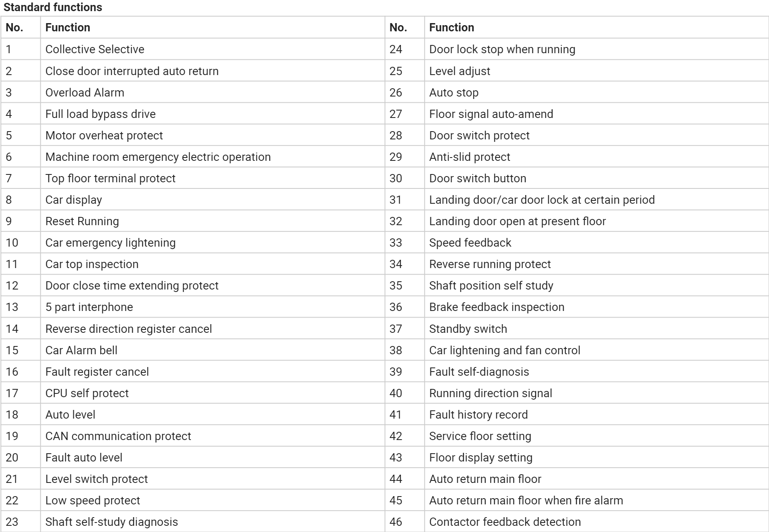Click 'Landing door open at present floor'
Screen dimensions: 769x532
click(517, 221)
